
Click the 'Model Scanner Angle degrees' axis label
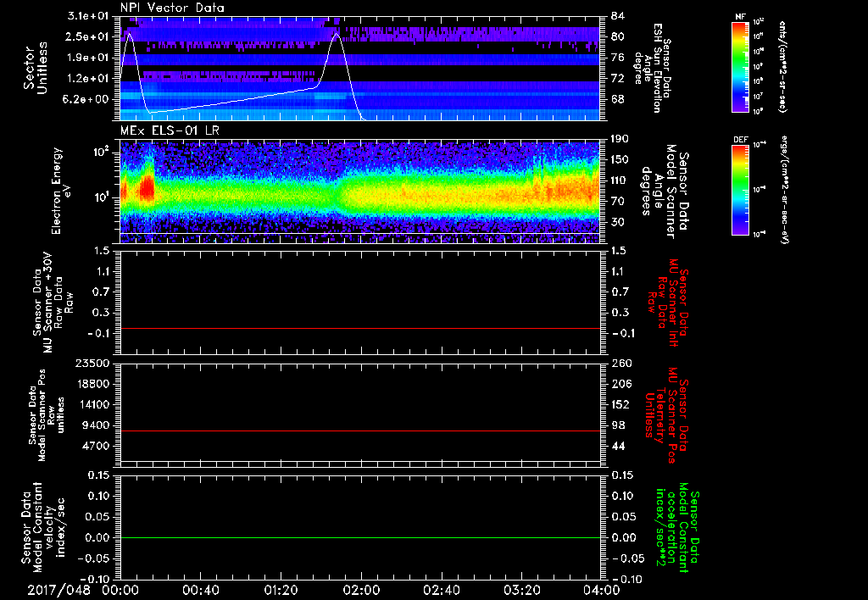[x=664, y=192]
